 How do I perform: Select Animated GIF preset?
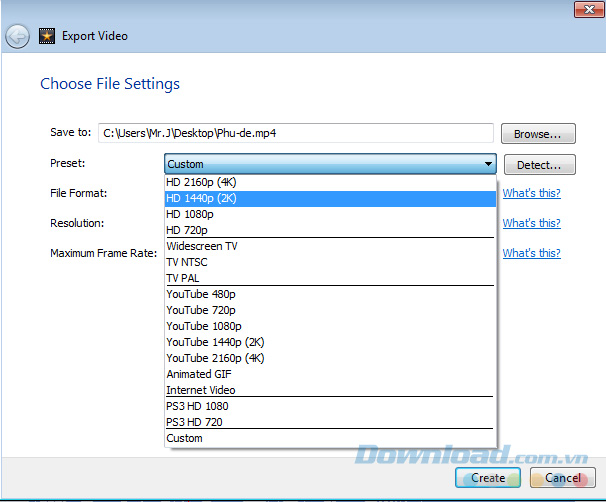(x=200, y=374)
